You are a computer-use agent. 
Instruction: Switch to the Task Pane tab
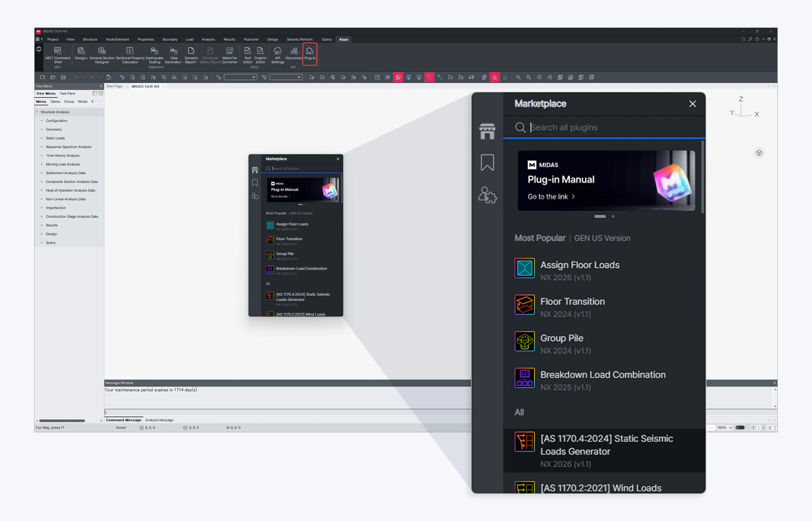click(67, 93)
